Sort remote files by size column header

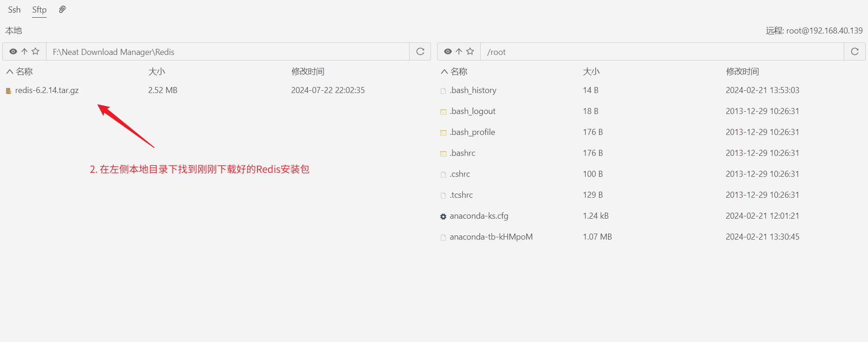coord(591,72)
